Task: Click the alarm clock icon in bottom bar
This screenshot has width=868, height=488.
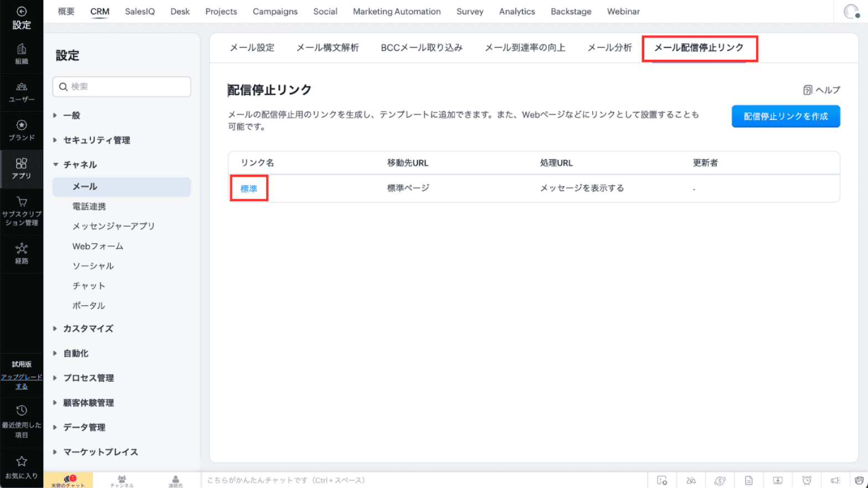Action: point(807,480)
